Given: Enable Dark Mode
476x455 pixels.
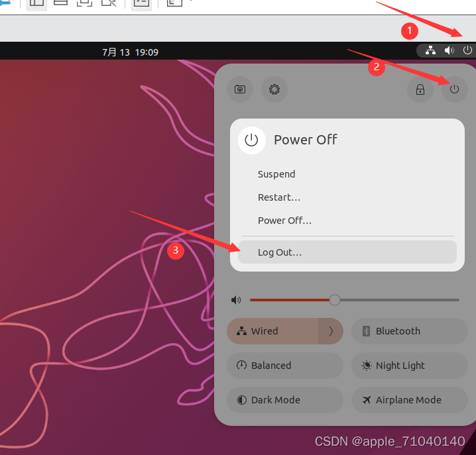Looking at the screenshot, I should click(285, 400).
